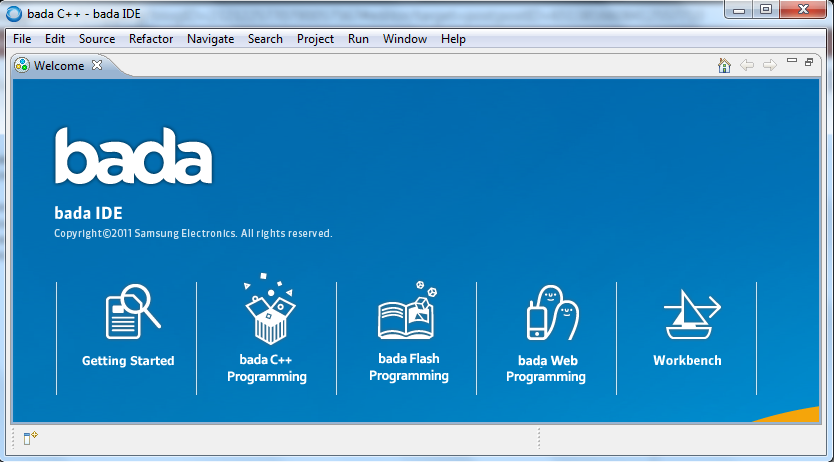Close the bada IDE window

[803, 10]
